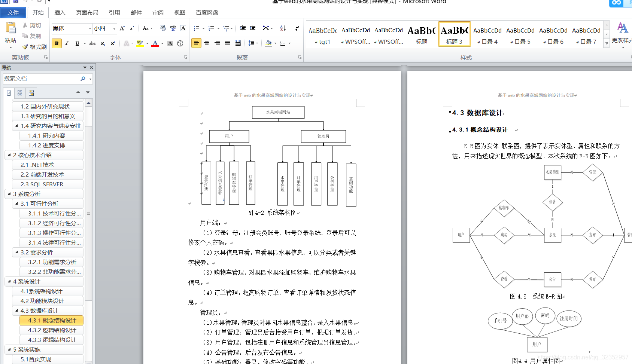Collapse the '4.3 数据库设计' navigation heading
Viewport: 632px width, 364px height.
point(17,311)
